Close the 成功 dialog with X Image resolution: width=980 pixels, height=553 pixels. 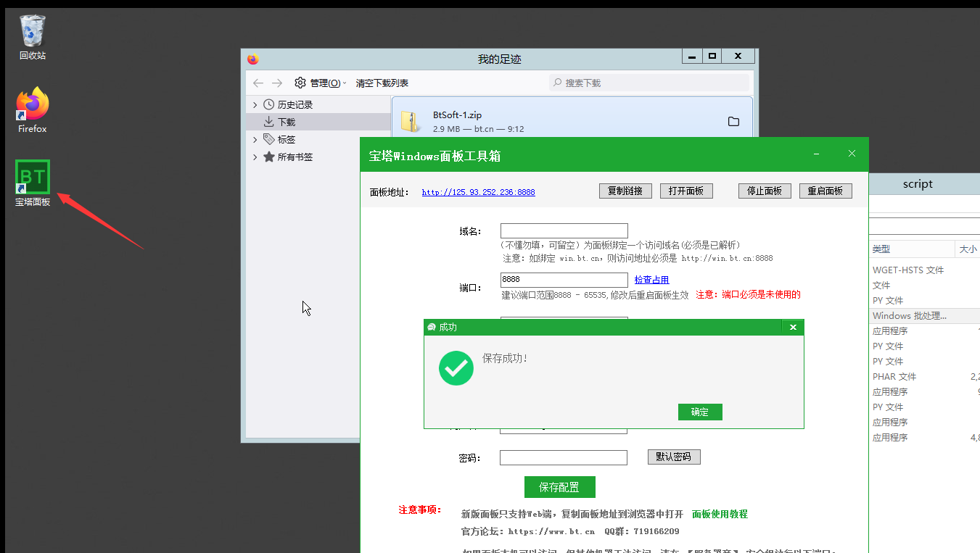tap(793, 327)
